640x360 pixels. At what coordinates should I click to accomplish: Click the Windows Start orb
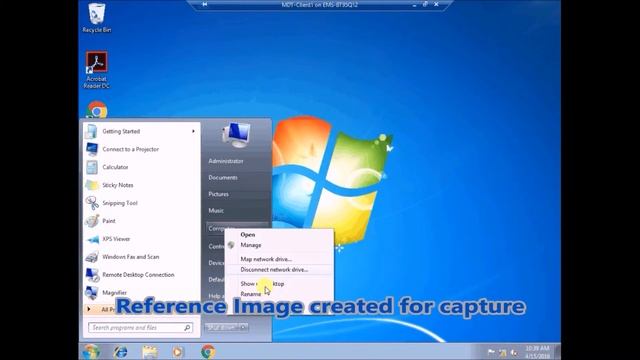[91, 351]
